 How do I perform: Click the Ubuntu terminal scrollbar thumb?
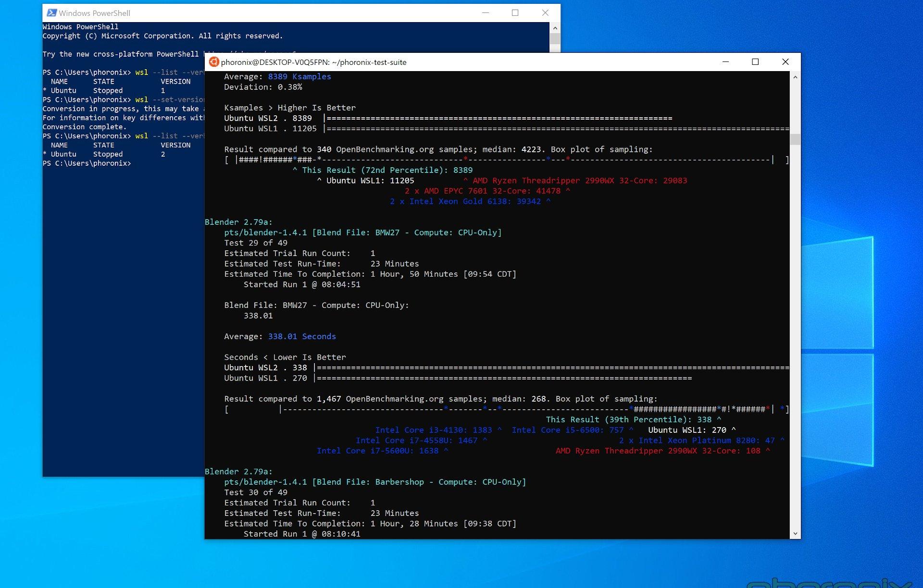(795, 139)
